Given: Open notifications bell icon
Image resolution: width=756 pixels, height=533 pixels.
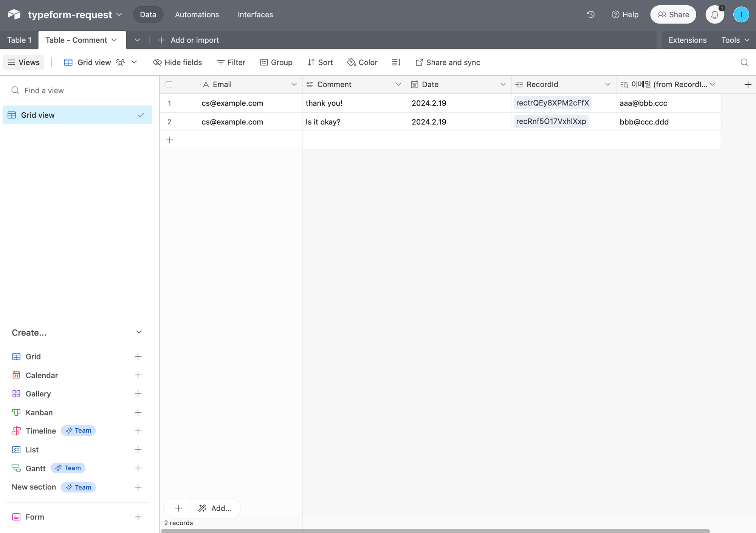Looking at the screenshot, I should click(714, 15).
